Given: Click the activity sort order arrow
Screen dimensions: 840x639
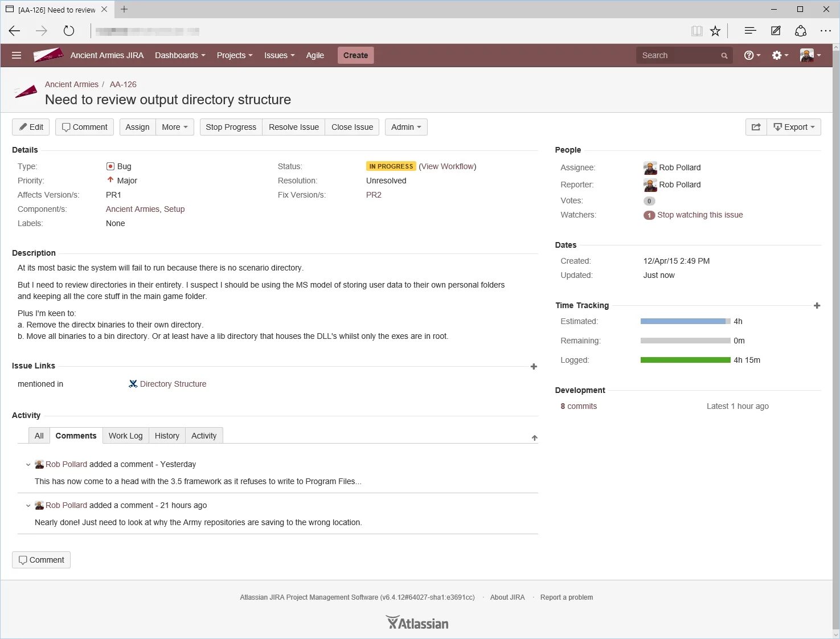Looking at the screenshot, I should (534, 438).
